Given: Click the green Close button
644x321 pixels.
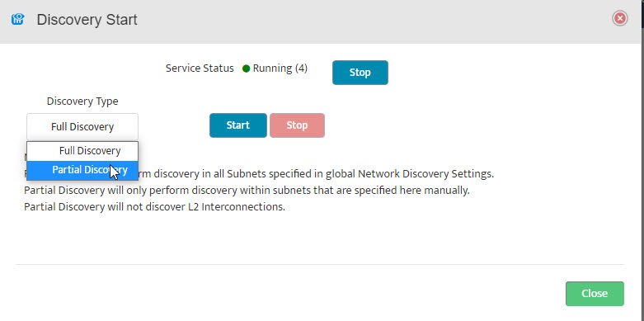Looking at the screenshot, I should 595,294.
